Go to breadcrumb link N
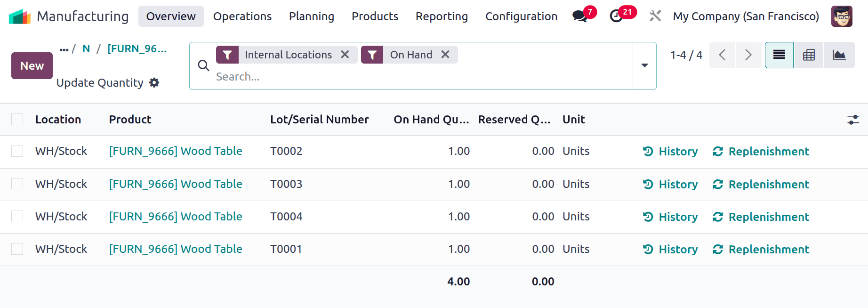 [x=86, y=49]
